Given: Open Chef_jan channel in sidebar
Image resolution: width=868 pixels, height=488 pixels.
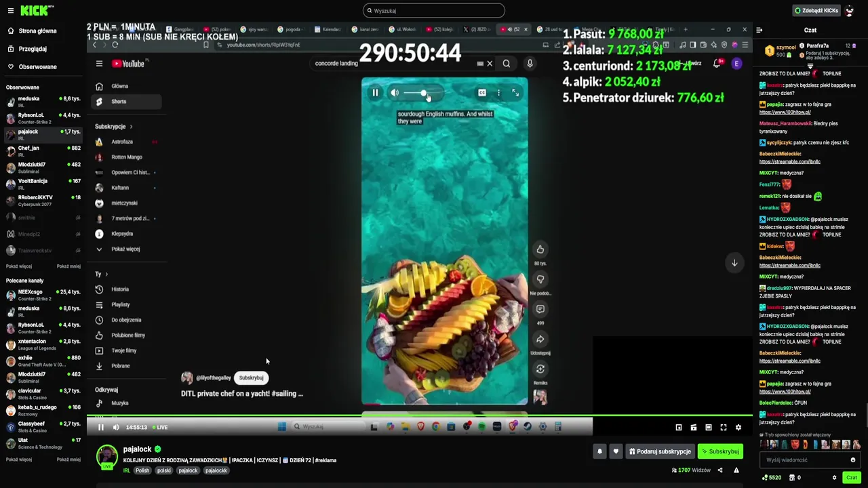Looking at the screenshot, I should [43, 151].
